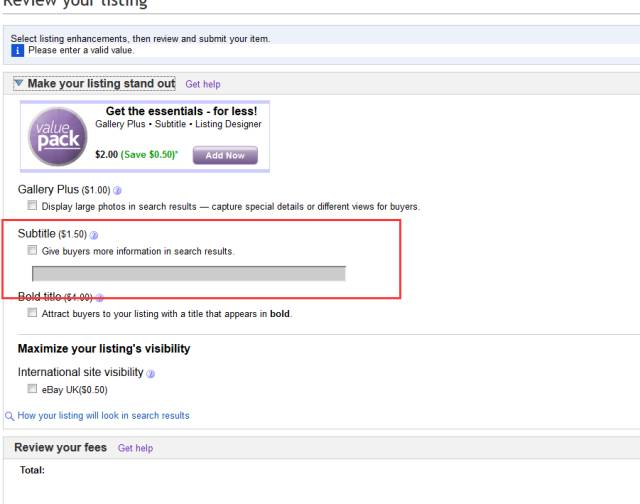This screenshot has width=640, height=504.
Task: Add the value pack with Add Now
Action: click(x=225, y=155)
